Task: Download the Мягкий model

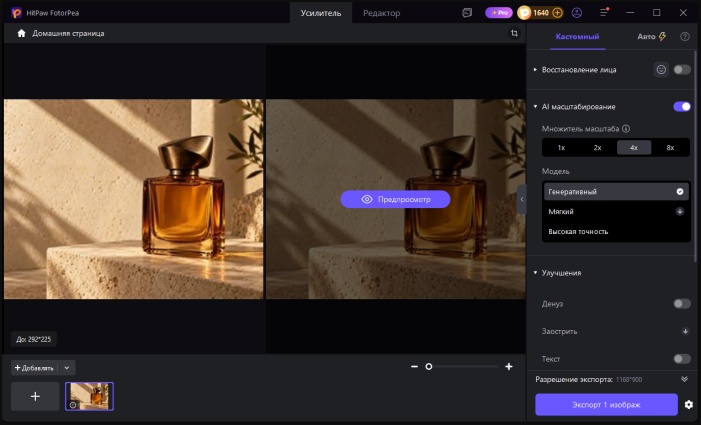Action: coord(680,211)
